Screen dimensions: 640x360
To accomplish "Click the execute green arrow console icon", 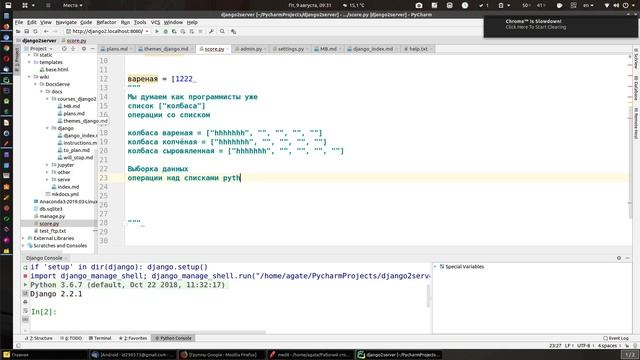I will coord(25,285).
